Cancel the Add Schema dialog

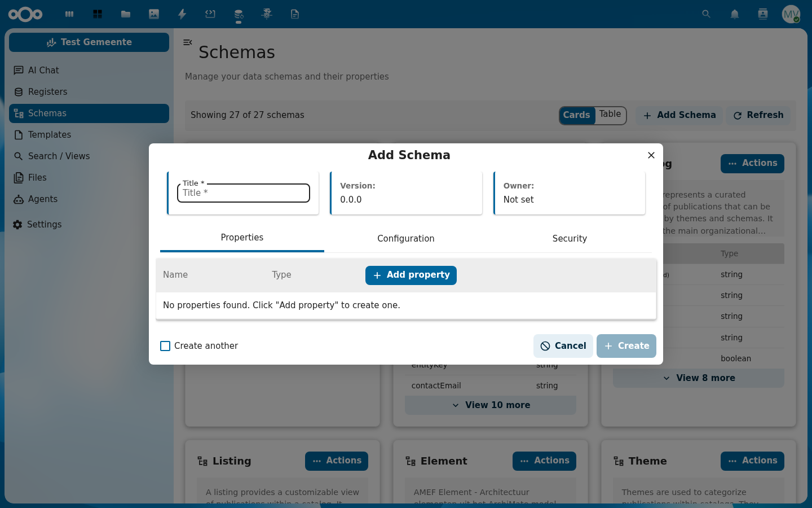click(563, 346)
